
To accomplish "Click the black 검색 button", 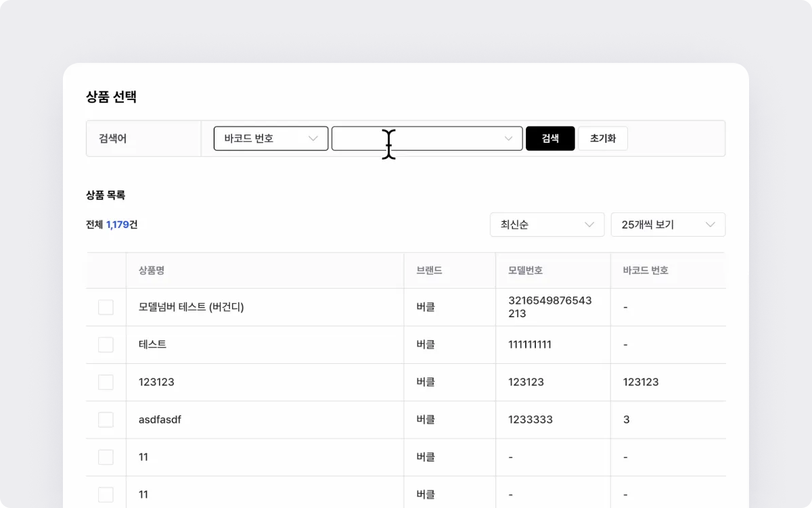I will click(x=550, y=138).
